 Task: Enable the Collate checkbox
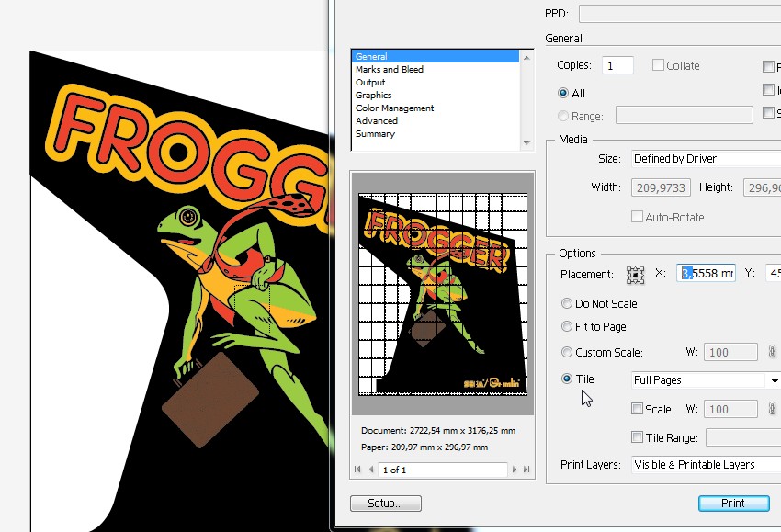pos(658,65)
